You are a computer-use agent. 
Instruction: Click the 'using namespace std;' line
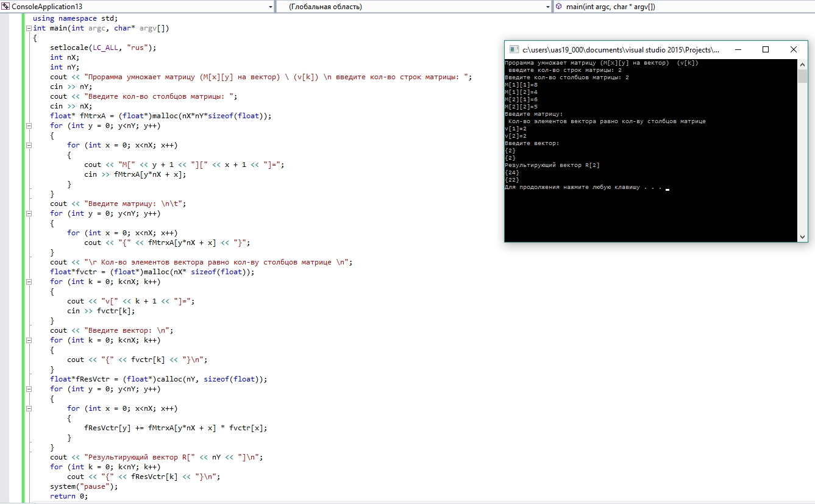[76, 18]
